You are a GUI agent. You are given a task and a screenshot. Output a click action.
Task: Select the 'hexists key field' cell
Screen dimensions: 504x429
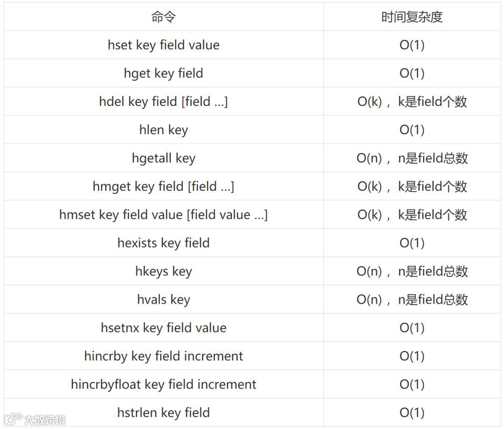click(164, 243)
